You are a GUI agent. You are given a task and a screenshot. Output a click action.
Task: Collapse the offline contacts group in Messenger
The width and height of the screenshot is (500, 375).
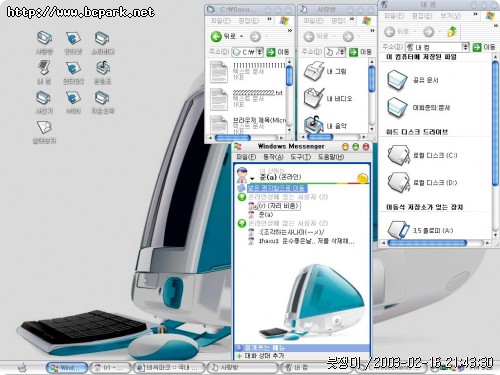tap(242, 223)
